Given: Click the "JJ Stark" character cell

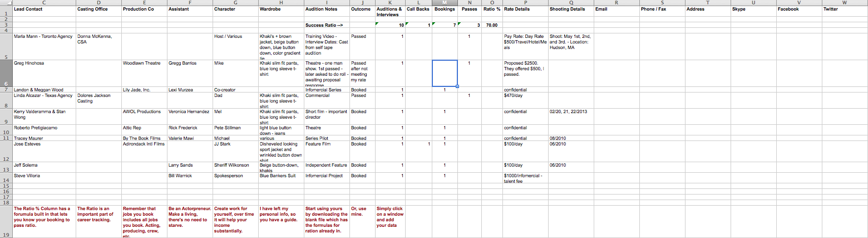Looking at the screenshot, I should click(235, 152).
